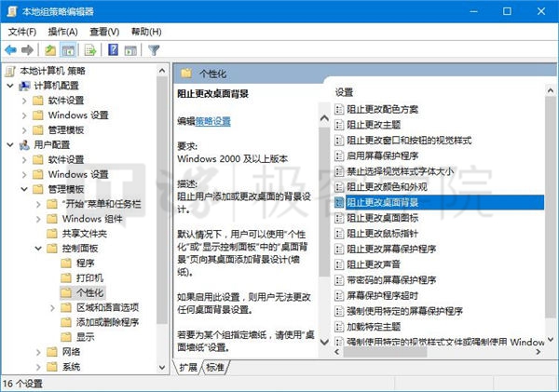The image size is (559, 392).
Task: Collapse the 用户配置 tree node
Action: [10, 145]
